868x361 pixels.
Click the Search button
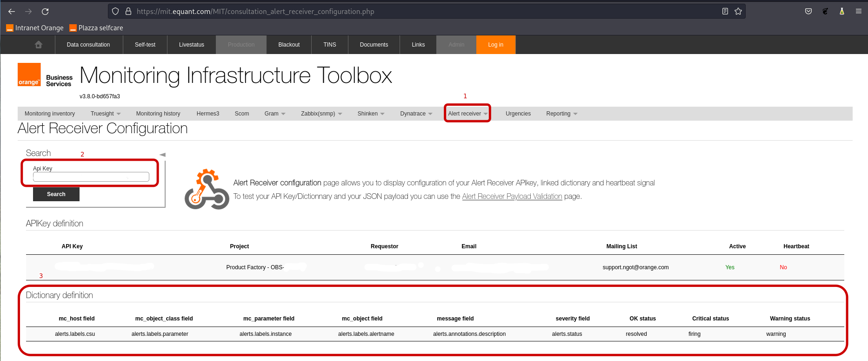[56, 194]
